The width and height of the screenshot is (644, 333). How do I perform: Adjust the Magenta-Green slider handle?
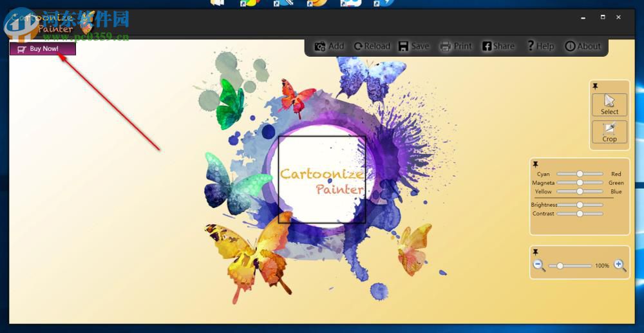point(580,183)
